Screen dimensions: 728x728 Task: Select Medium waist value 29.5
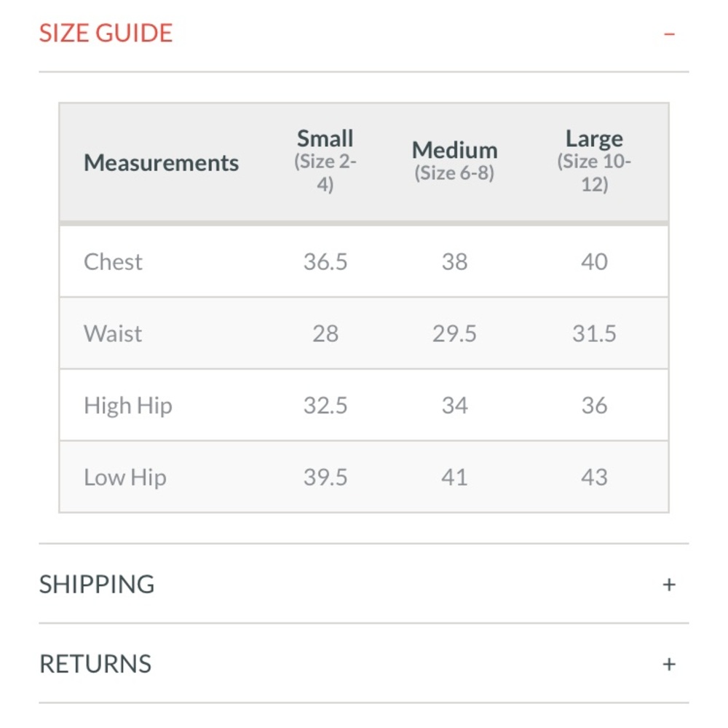[454, 333]
